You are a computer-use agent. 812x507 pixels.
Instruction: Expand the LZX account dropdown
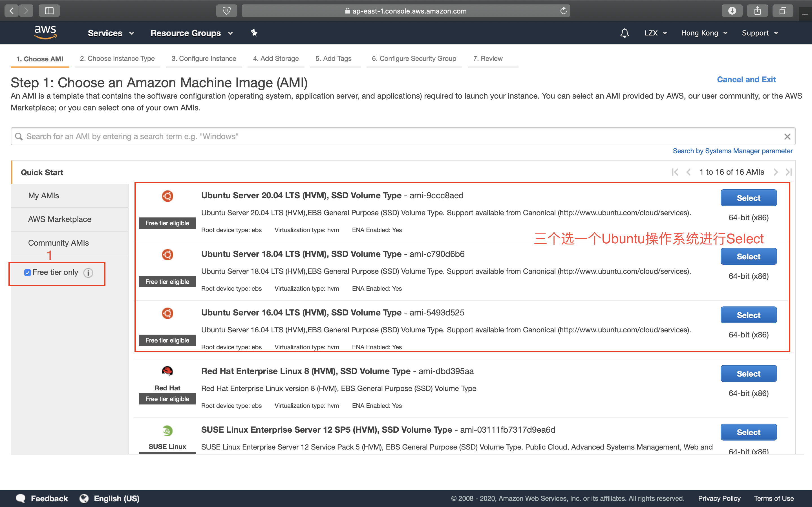pos(655,33)
